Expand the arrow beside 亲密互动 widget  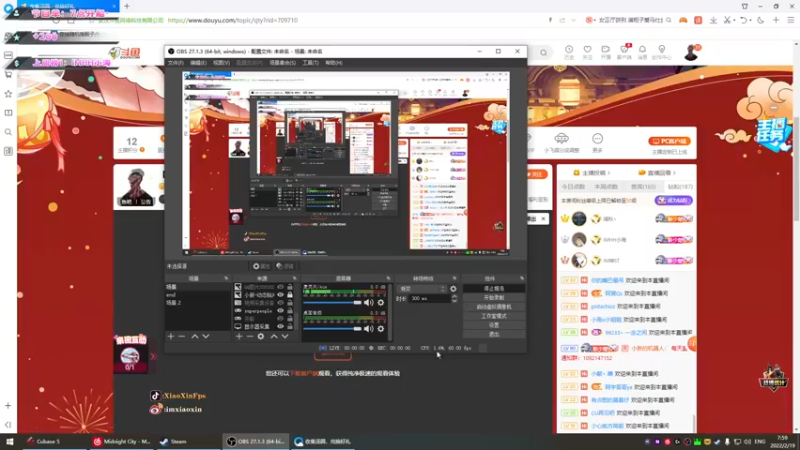[x=153, y=356]
